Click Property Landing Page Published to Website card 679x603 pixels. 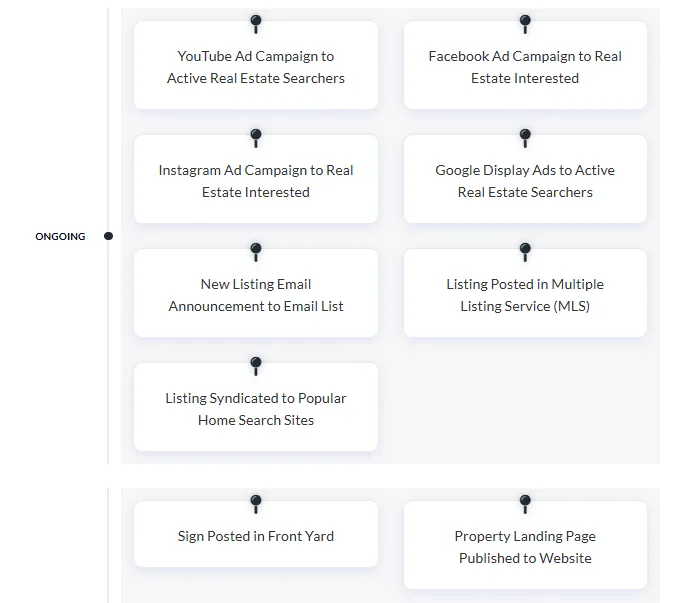pyautogui.click(x=525, y=545)
